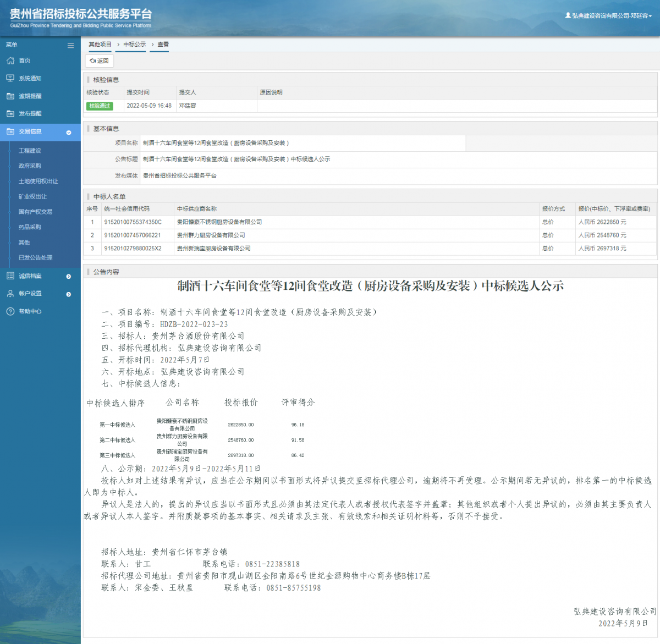
Task: Click the 帮助中心 question mark icon
Action: click(x=10, y=311)
